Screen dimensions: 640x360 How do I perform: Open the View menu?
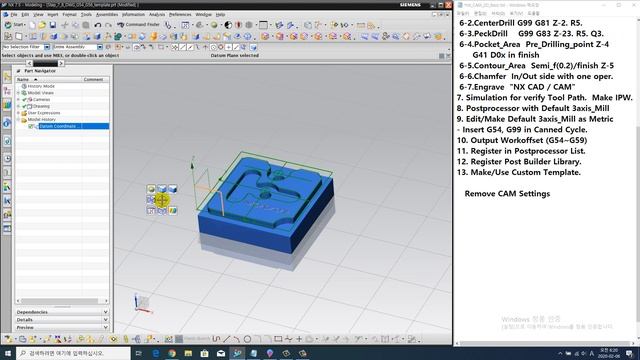click(38, 15)
